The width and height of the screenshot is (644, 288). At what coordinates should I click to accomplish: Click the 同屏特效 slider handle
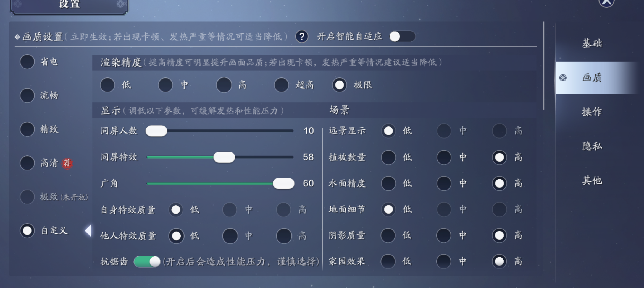pyautogui.click(x=224, y=157)
